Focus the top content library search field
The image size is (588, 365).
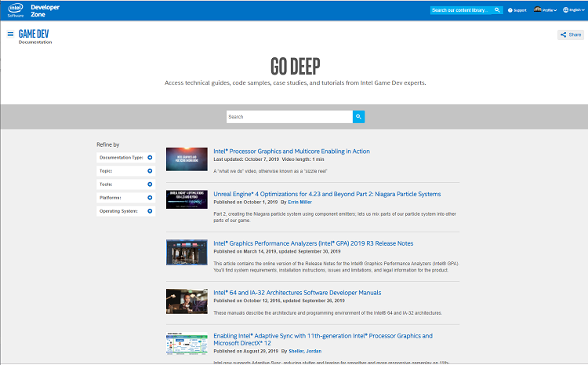tap(461, 10)
